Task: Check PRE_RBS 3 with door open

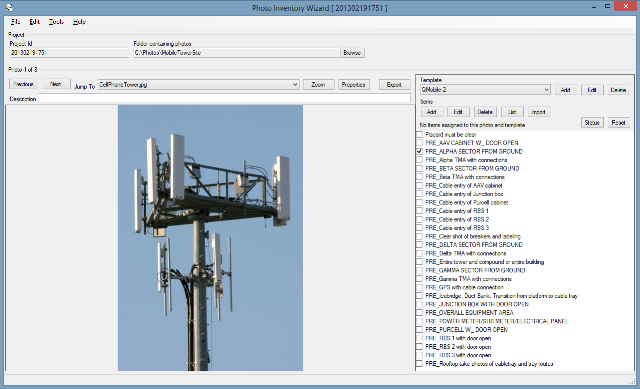Action: coord(420,355)
